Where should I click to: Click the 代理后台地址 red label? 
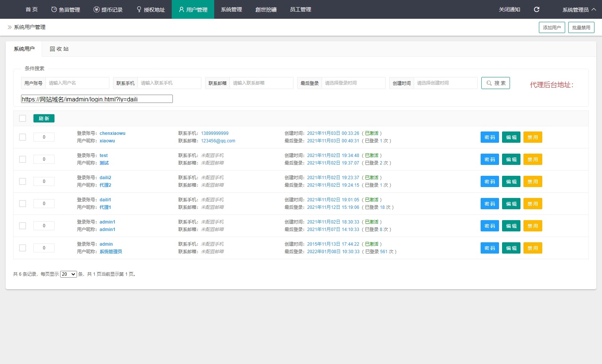tap(552, 85)
